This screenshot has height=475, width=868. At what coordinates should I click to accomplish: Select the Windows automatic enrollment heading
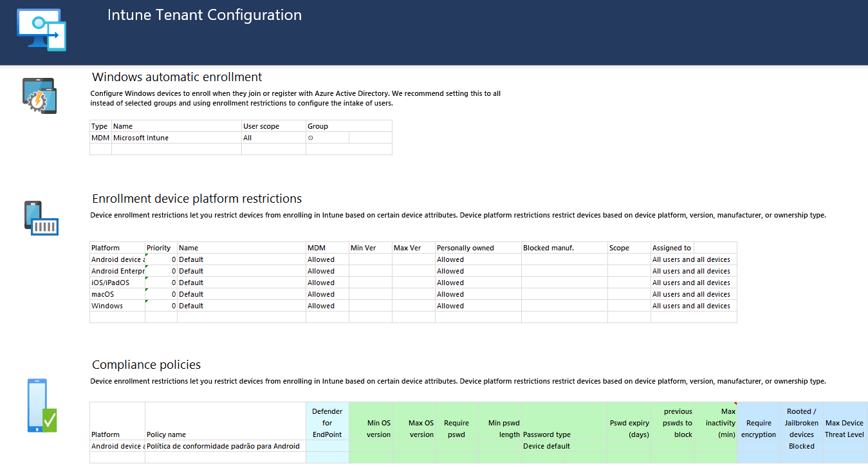tap(177, 77)
